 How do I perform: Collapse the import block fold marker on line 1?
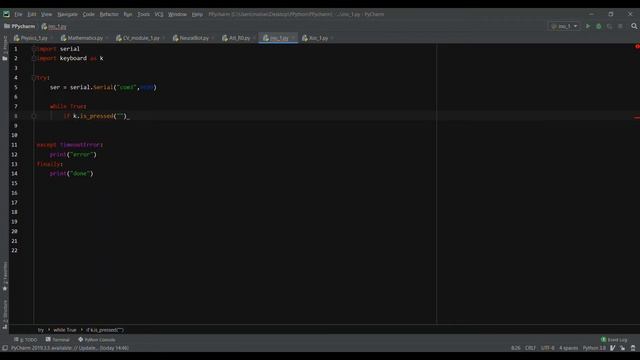34,49
